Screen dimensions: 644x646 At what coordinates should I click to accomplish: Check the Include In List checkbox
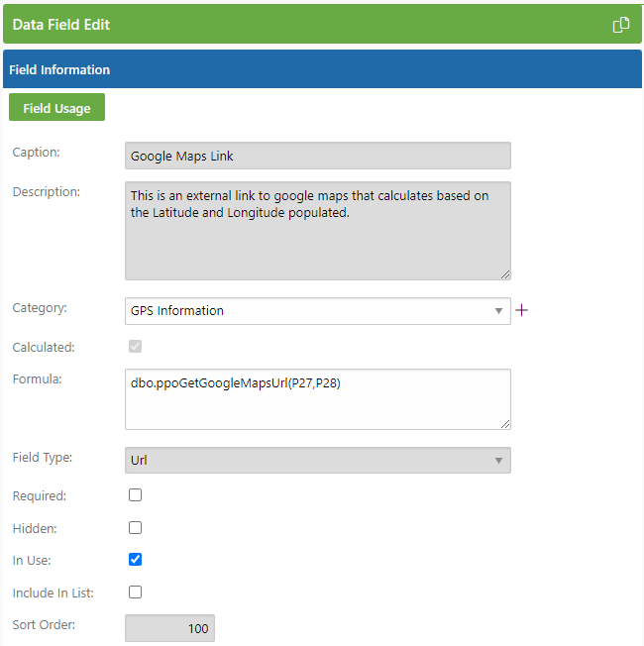coord(135,592)
